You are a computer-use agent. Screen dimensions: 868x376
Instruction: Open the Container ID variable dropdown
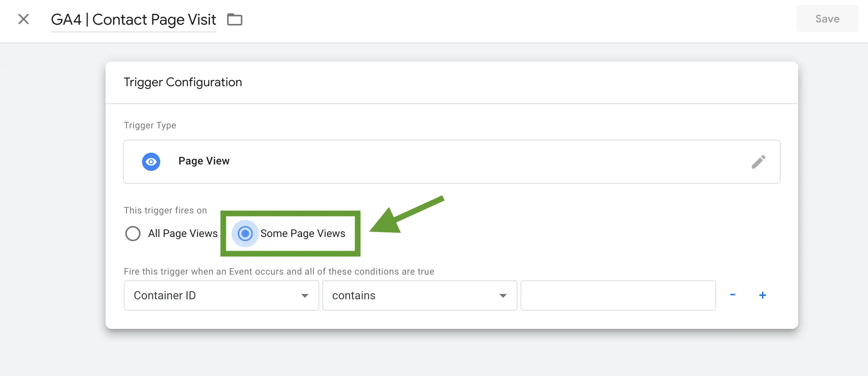(x=221, y=295)
